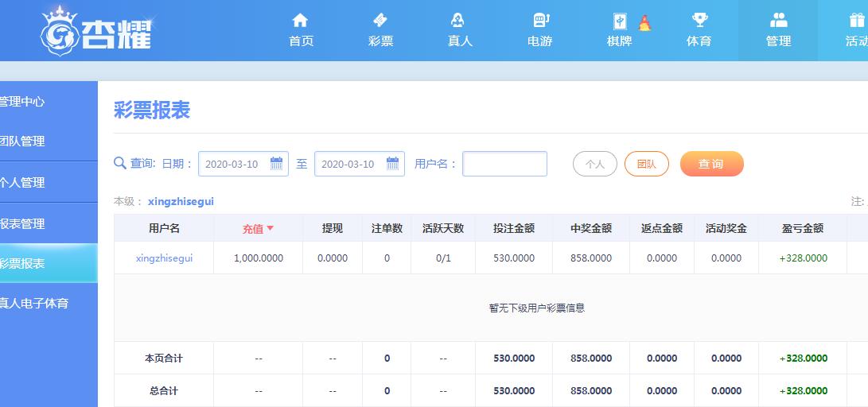Focus the start date input 2020-03-10
Image resolution: width=868 pixels, height=407 pixels.
click(243, 164)
